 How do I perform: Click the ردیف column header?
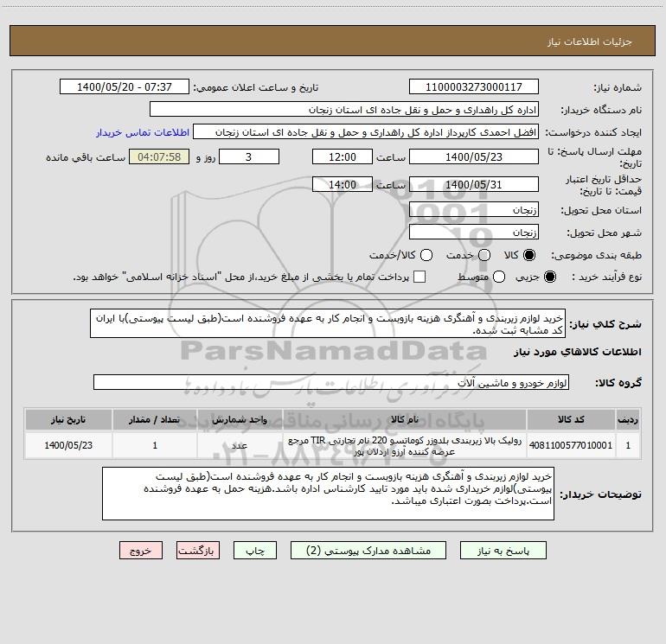point(628,419)
